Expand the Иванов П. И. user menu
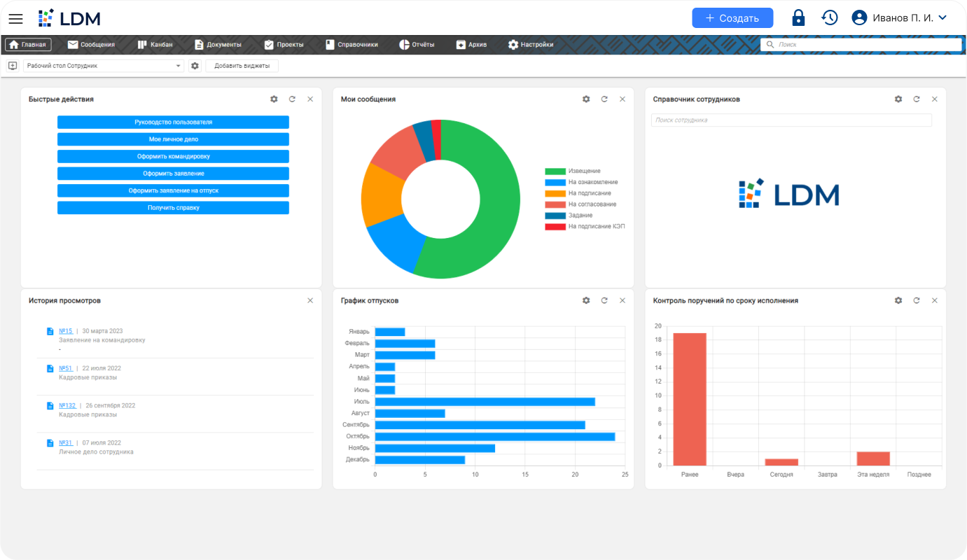967x560 pixels. [942, 18]
